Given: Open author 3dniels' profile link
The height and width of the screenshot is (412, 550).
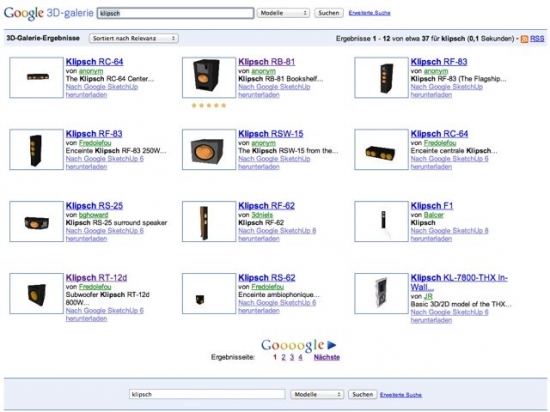Looking at the screenshot, I should click(262, 215).
